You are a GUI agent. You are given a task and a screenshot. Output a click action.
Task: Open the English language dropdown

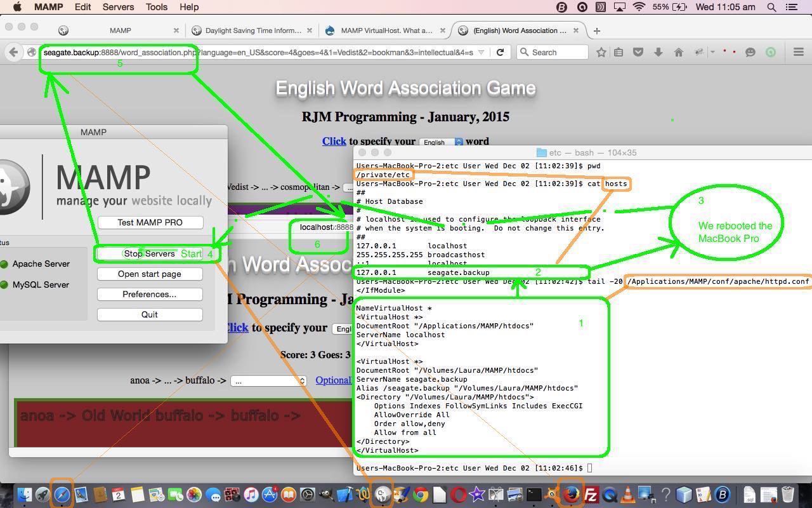click(440, 142)
